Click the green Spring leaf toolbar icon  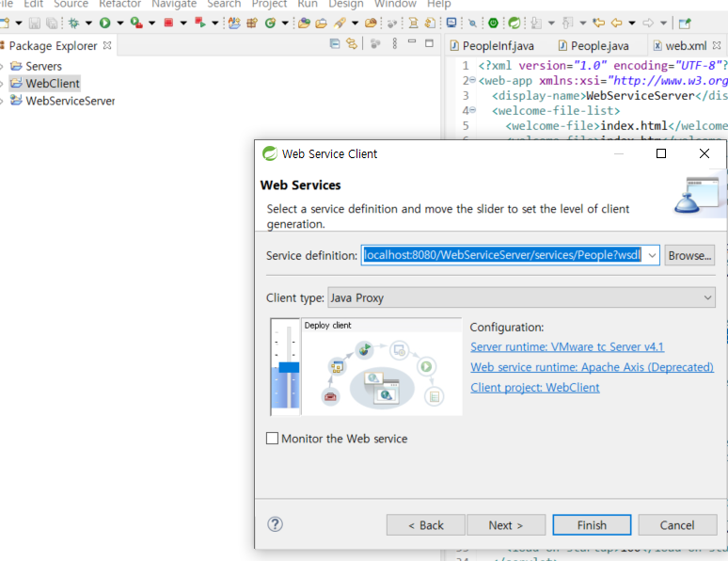514,23
